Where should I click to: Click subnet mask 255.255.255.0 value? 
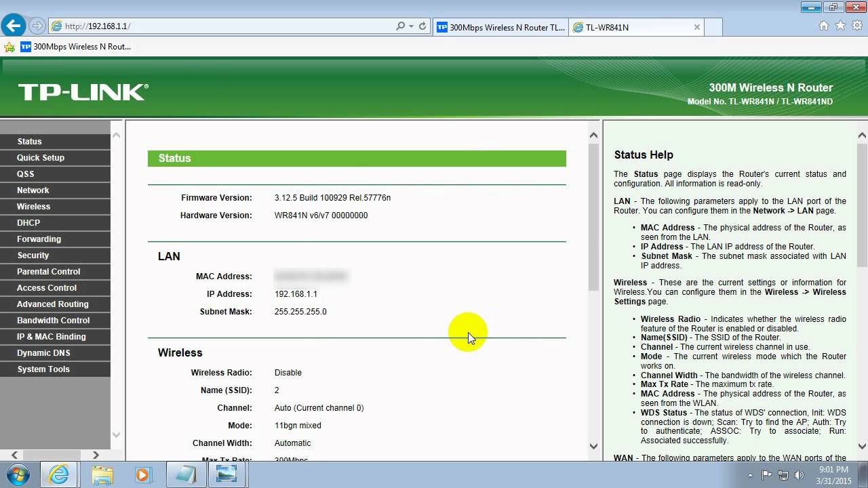coord(300,312)
